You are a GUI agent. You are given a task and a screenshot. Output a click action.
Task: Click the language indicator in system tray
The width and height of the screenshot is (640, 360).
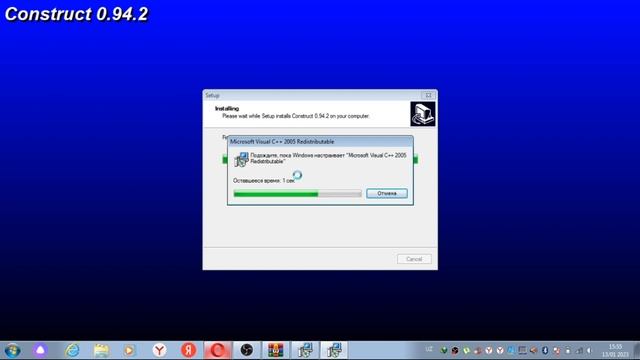(429, 349)
